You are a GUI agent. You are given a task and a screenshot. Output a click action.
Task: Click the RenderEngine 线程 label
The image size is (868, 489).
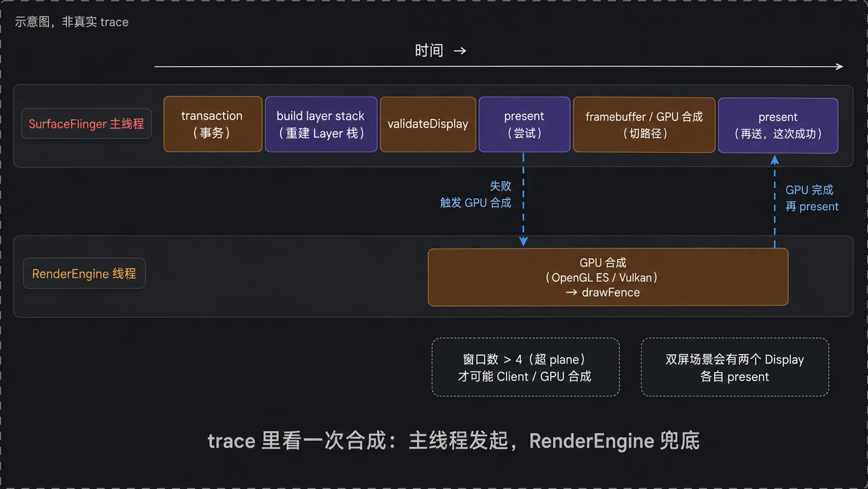tap(84, 273)
